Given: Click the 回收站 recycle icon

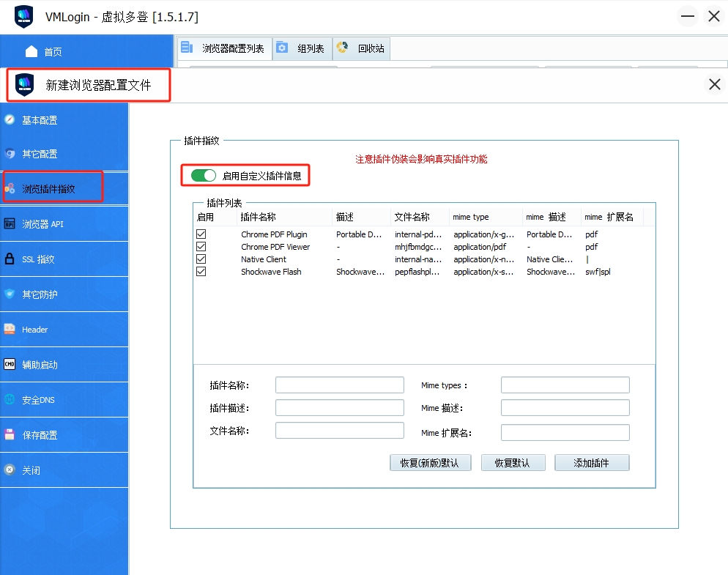Looking at the screenshot, I should click(x=342, y=48).
